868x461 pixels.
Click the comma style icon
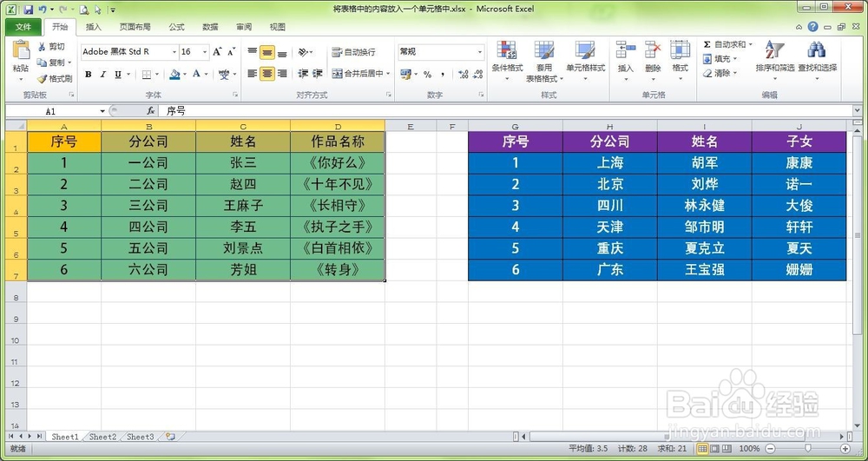coord(443,74)
